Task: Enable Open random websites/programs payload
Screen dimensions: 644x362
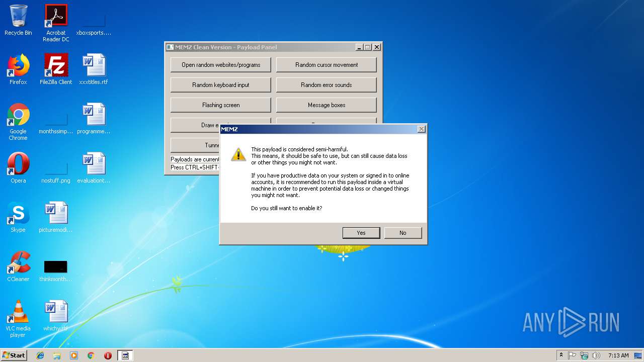Action: point(221,65)
